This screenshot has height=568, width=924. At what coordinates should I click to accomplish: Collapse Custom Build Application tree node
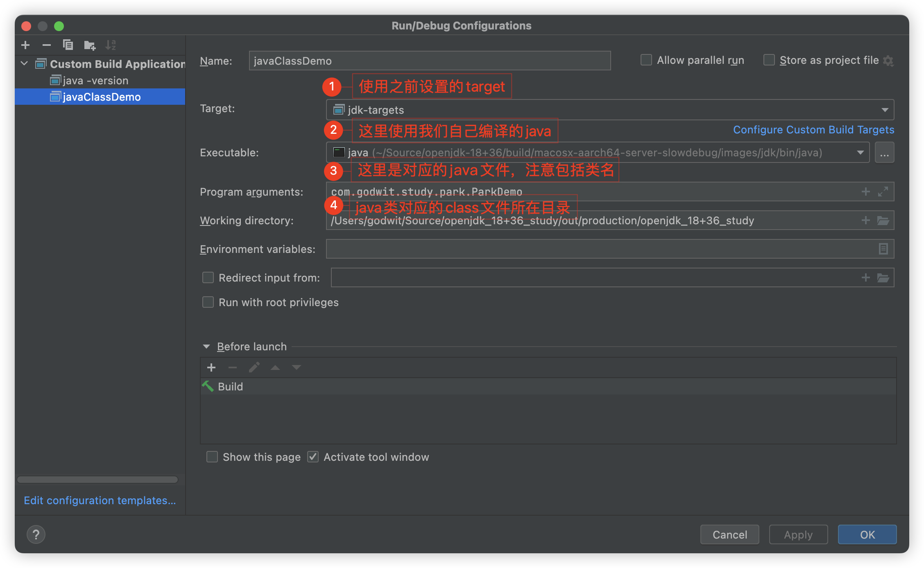pyautogui.click(x=25, y=64)
